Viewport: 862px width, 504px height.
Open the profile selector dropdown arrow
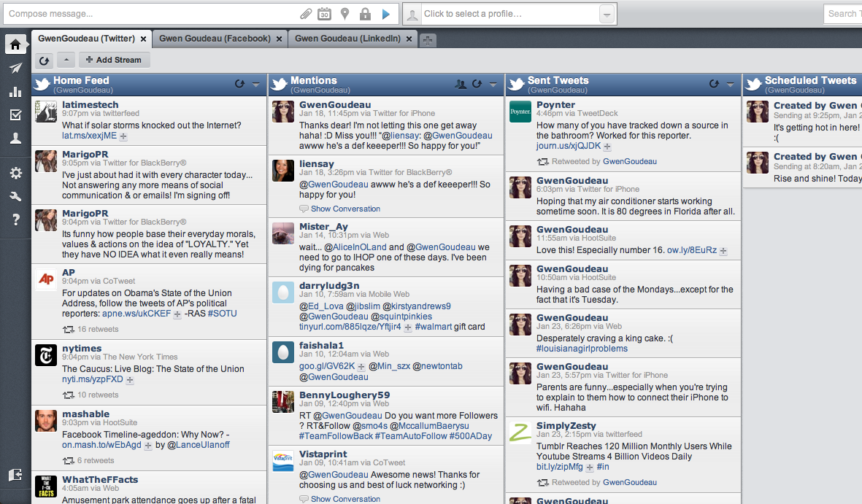coord(607,15)
